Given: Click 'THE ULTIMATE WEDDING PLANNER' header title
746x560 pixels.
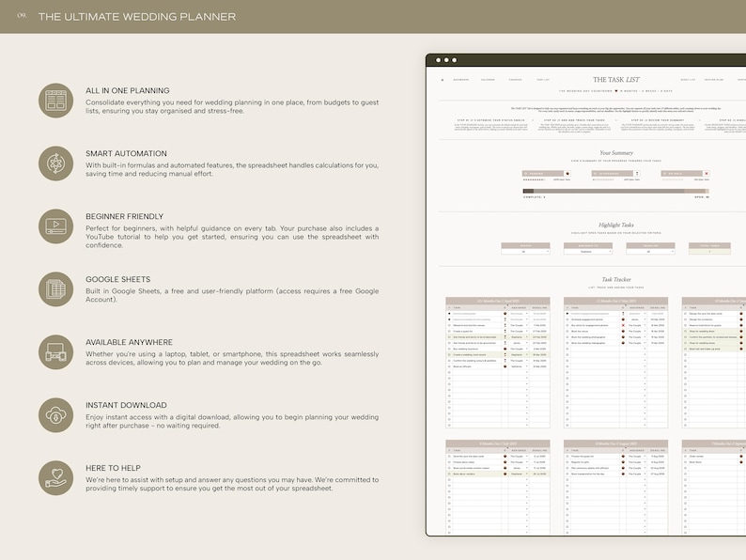Looking at the screenshot, I should (x=137, y=17).
